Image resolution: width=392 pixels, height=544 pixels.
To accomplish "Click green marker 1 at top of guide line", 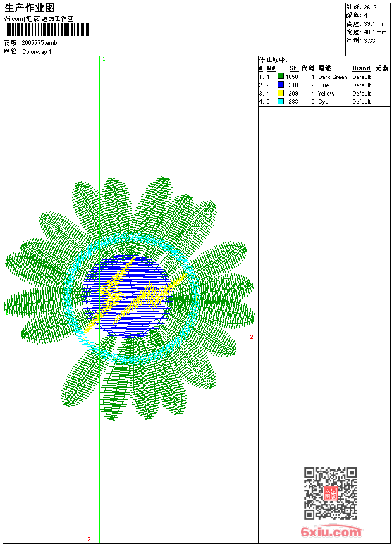I will [104, 59].
